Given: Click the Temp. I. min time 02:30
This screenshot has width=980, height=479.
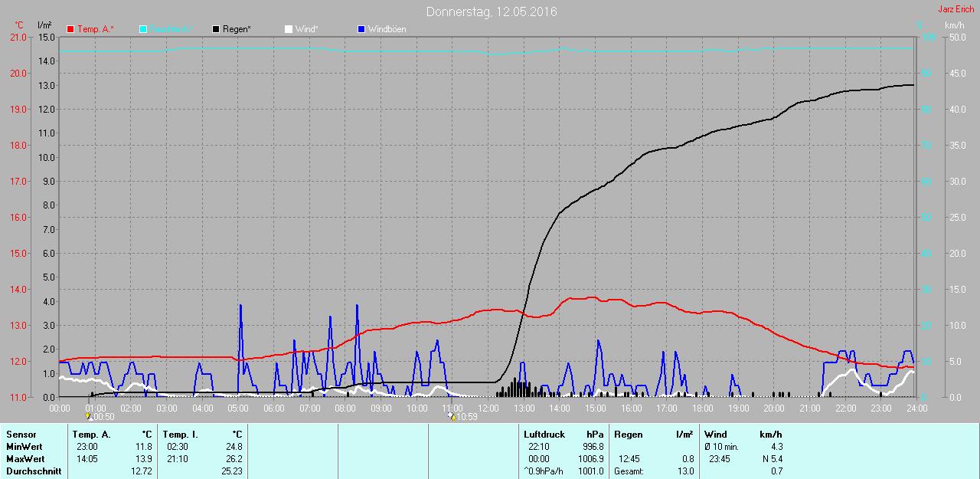Looking at the screenshot, I should pyautogui.click(x=178, y=447).
